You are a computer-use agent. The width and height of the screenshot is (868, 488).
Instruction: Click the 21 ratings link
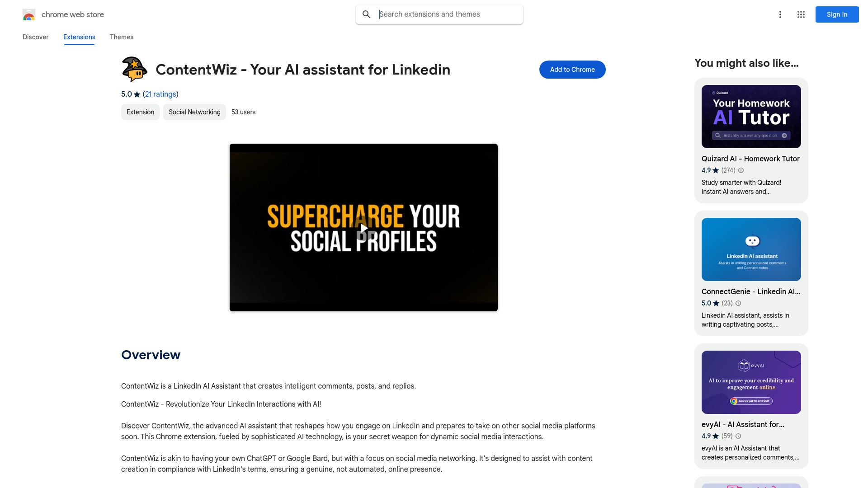[160, 94]
